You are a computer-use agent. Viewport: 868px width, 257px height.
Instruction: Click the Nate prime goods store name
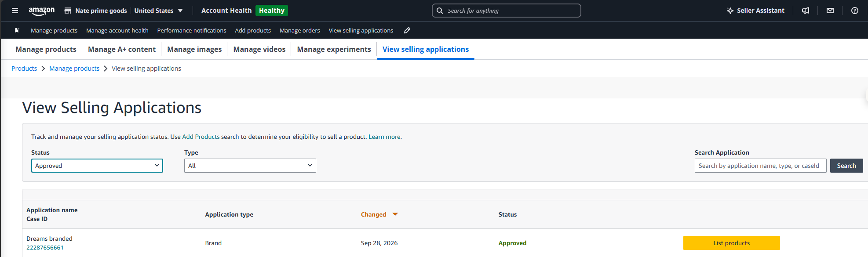(x=101, y=11)
